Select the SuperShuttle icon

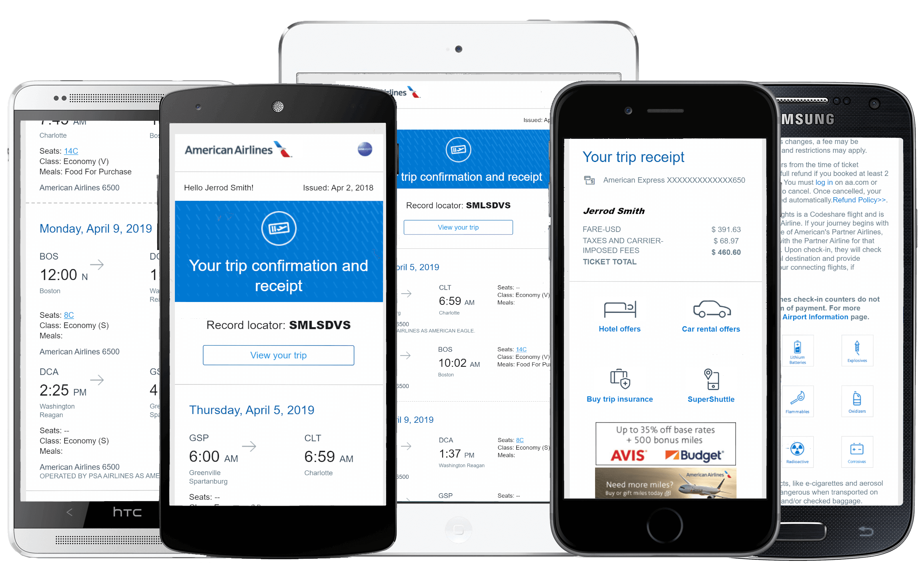(713, 380)
